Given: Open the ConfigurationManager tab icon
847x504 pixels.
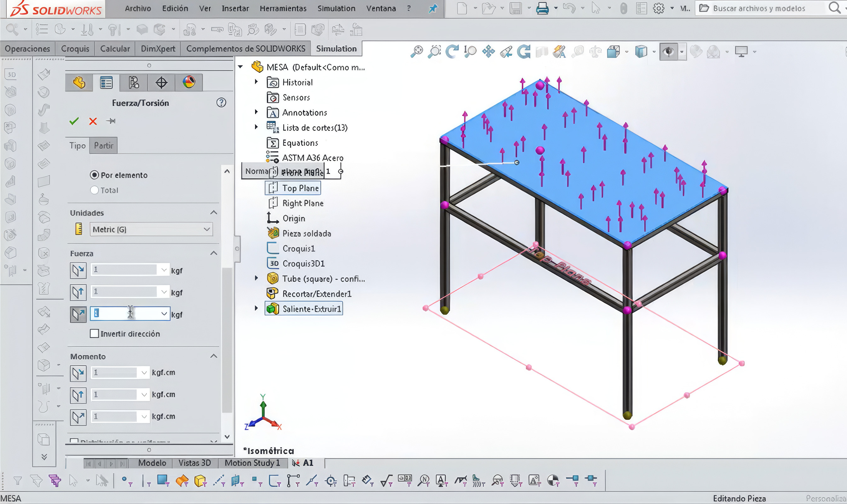Looking at the screenshot, I should pyautogui.click(x=134, y=83).
